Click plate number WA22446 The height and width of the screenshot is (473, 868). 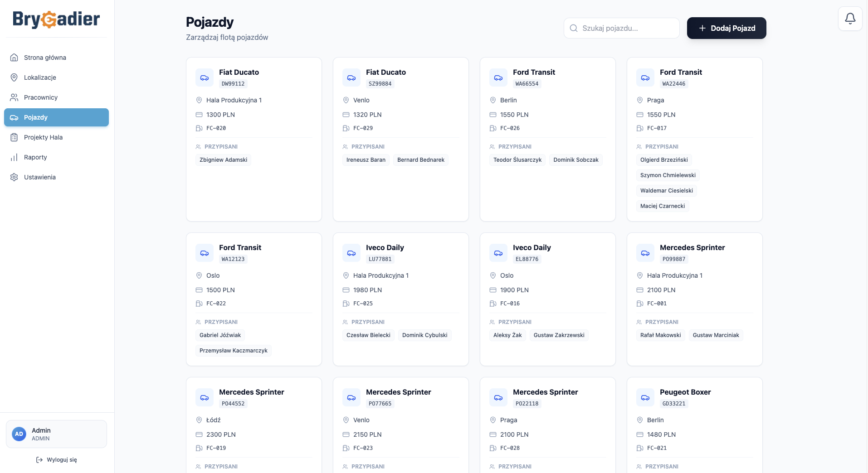673,84
